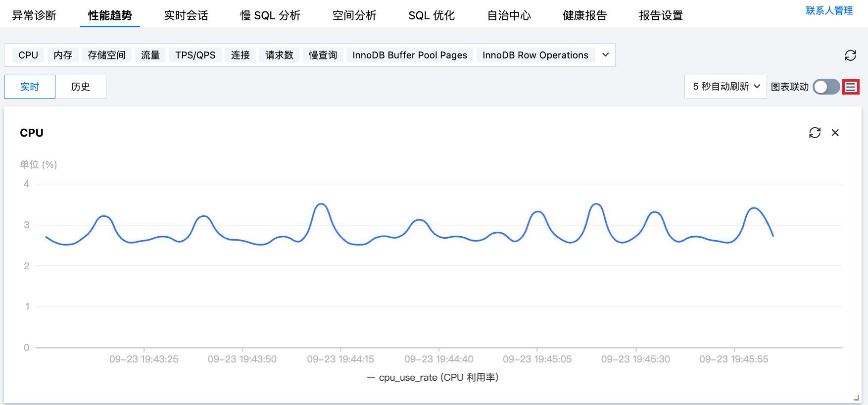Viewport: 868px width, 405px height.
Task: Select the 实时 view button
Action: [x=30, y=87]
